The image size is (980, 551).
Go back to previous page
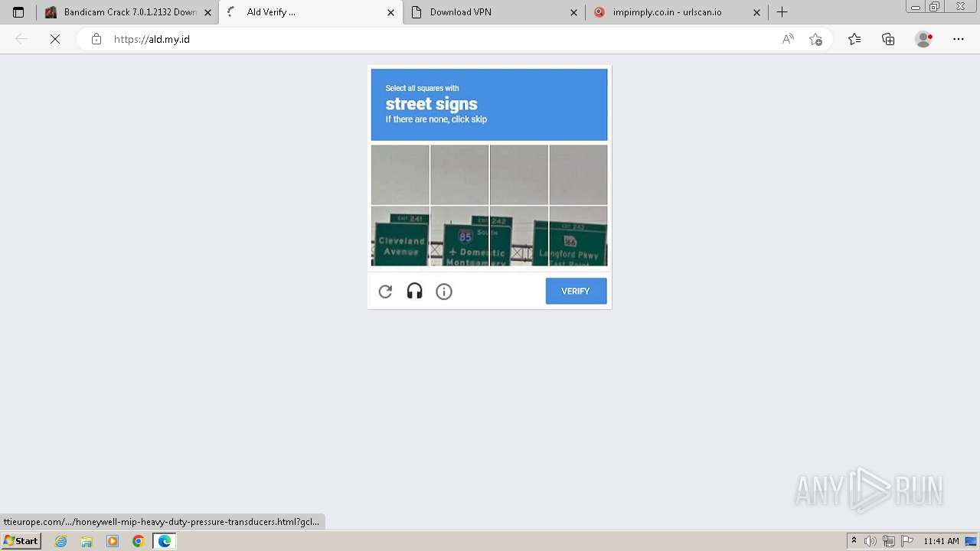pyautogui.click(x=21, y=39)
